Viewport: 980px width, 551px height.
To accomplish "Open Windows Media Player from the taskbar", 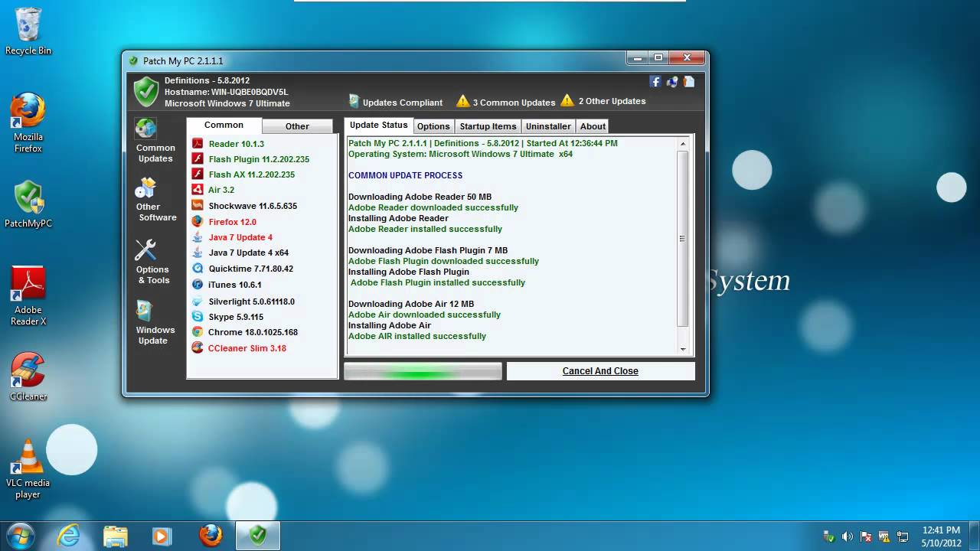I will (x=162, y=536).
